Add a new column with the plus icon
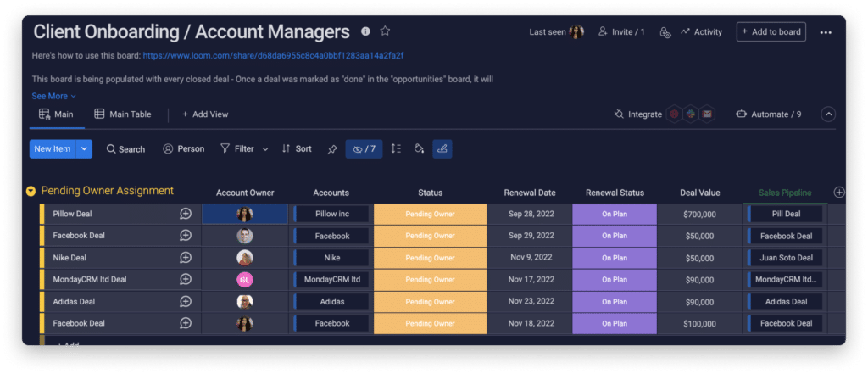 839,193
